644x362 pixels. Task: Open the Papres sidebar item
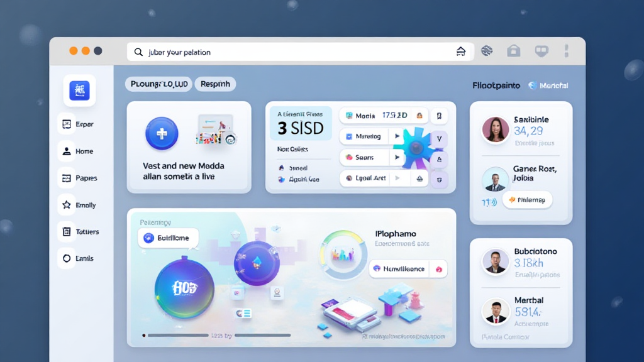tap(78, 178)
